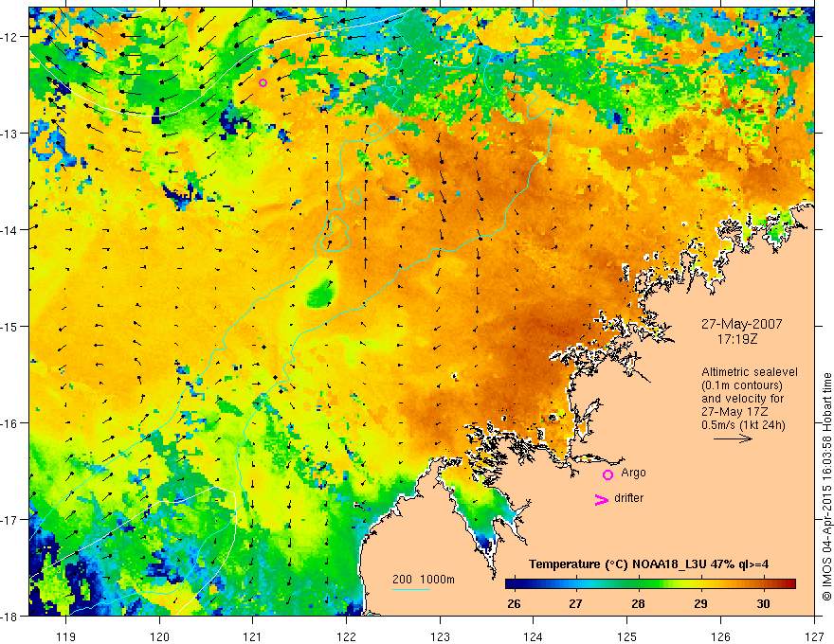
Task: Click the '27-May 17Z' velocity date line
Action: point(734,412)
